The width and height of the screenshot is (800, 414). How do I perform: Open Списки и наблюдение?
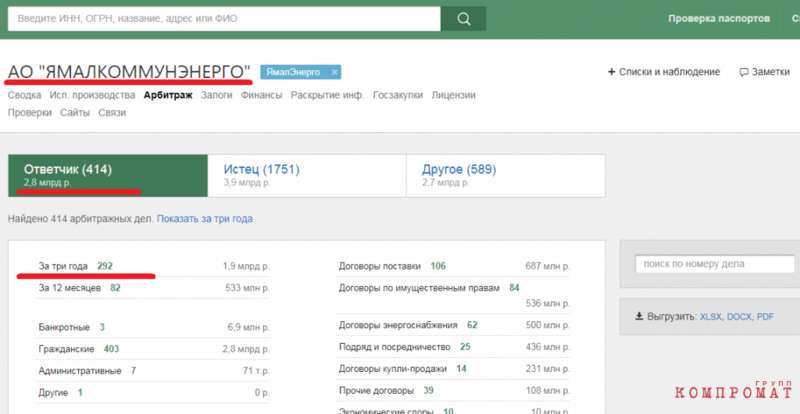click(669, 72)
